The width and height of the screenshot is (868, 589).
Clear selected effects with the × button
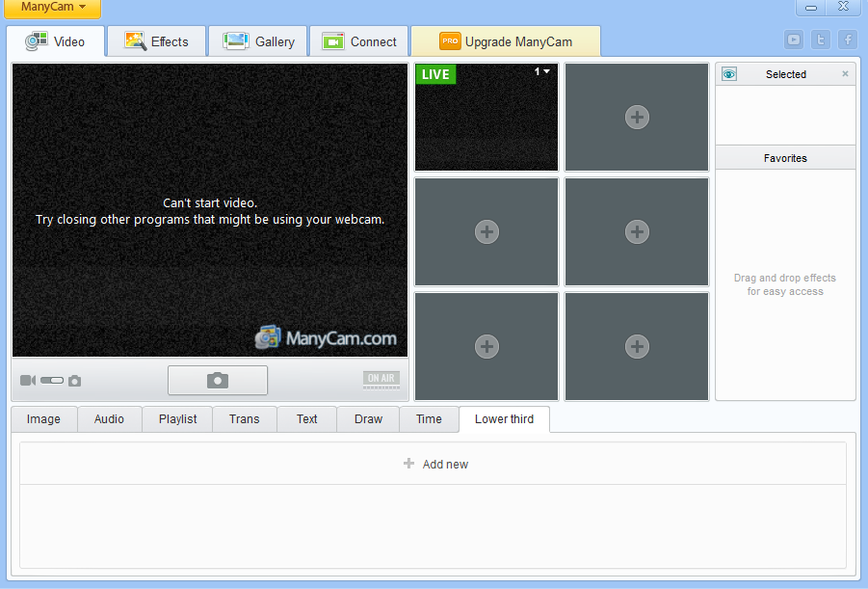click(845, 74)
